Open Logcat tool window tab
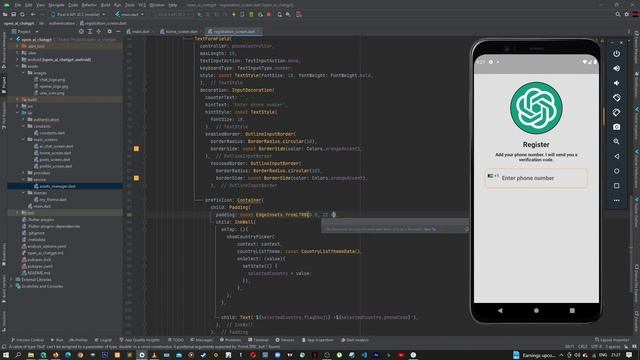 103,340
